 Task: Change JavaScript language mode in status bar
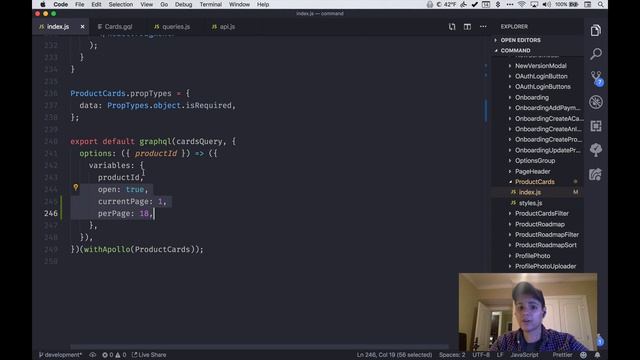524,355
